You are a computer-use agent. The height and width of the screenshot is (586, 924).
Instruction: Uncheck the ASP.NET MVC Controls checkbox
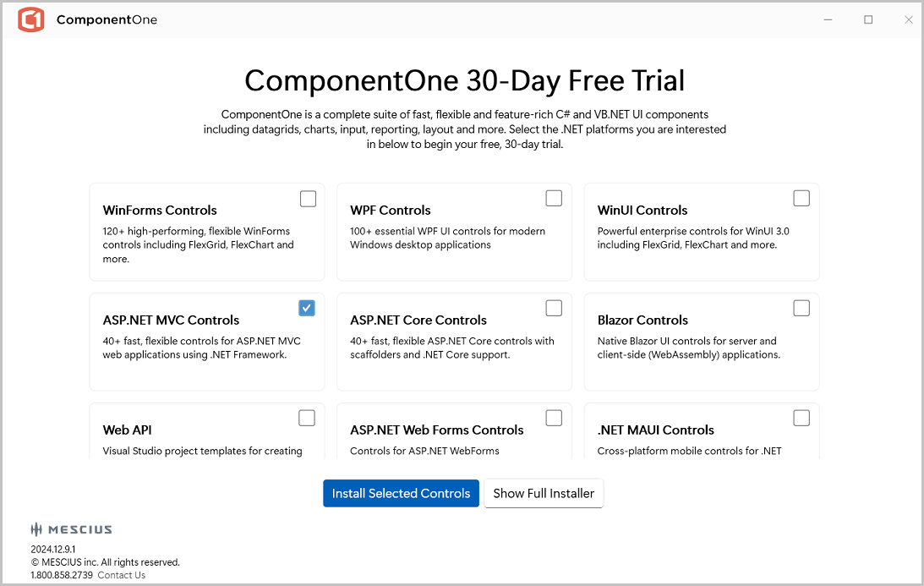click(x=307, y=308)
